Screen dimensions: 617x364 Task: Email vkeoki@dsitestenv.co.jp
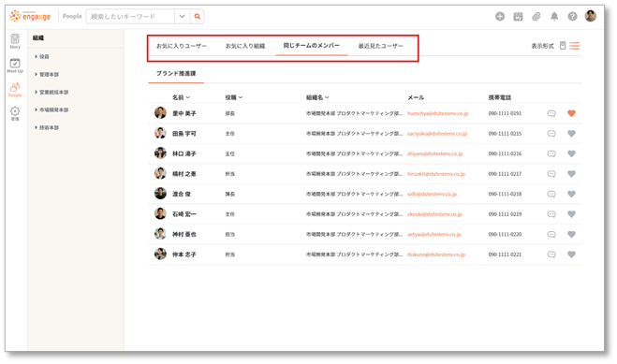point(434,214)
